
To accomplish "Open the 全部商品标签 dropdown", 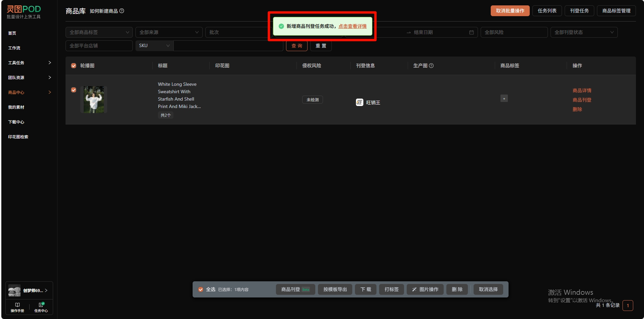I will [99, 32].
